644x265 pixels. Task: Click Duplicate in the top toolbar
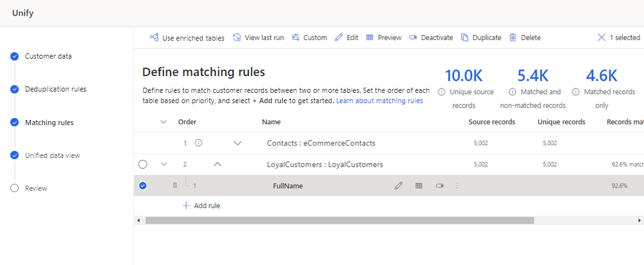[481, 37]
